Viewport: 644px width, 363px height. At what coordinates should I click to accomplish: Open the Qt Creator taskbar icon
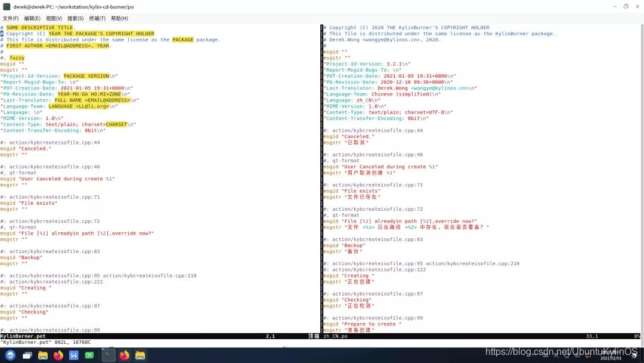tap(89, 355)
